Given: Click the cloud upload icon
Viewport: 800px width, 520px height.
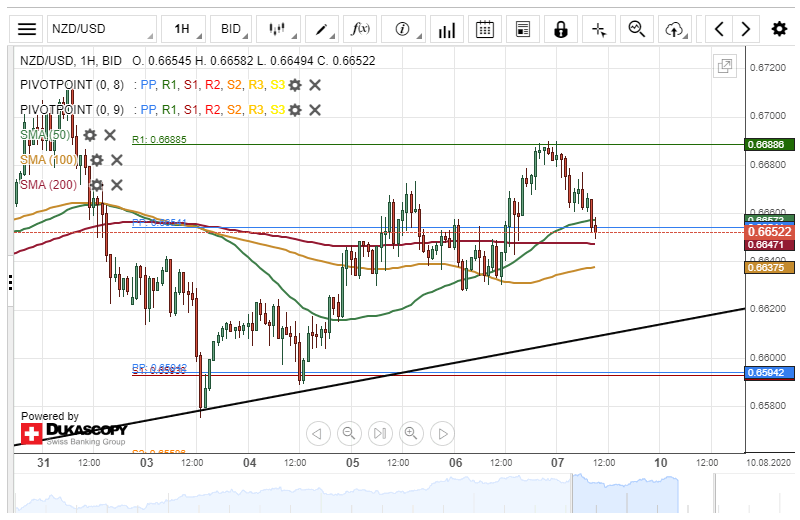Looking at the screenshot, I should [676, 29].
